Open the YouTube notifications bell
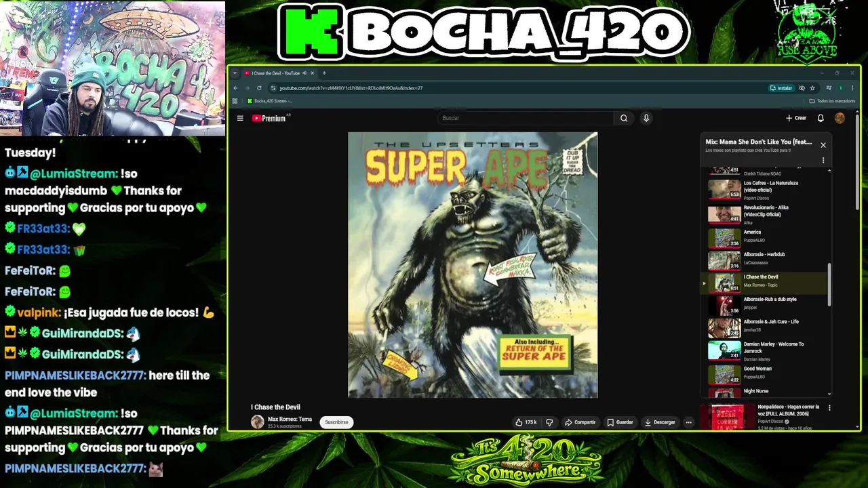868x488 pixels. [821, 118]
